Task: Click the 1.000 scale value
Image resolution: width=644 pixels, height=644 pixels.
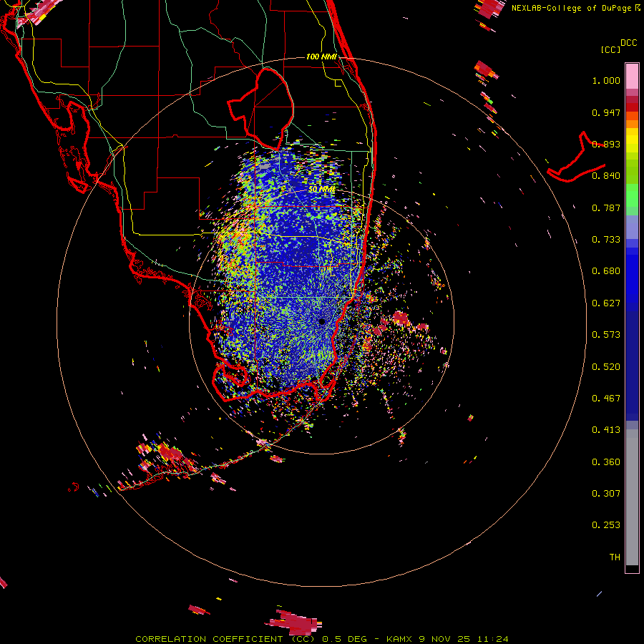Action: click(x=606, y=80)
